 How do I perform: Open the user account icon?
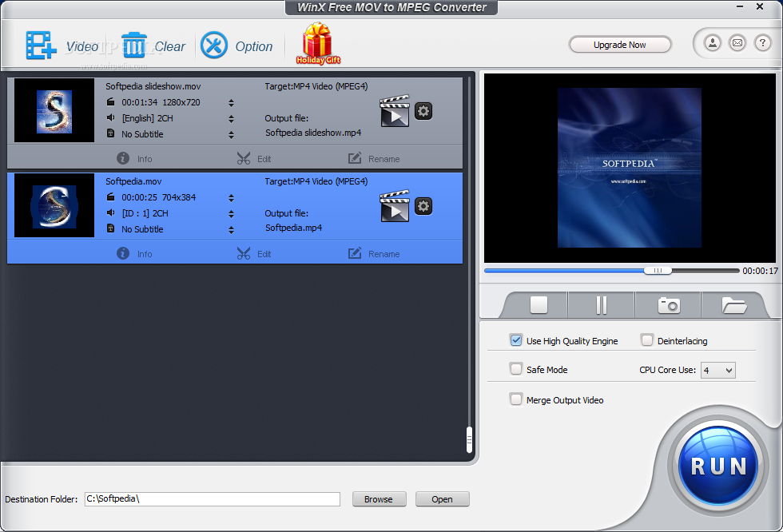pyautogui.click(x=713, y=43)
